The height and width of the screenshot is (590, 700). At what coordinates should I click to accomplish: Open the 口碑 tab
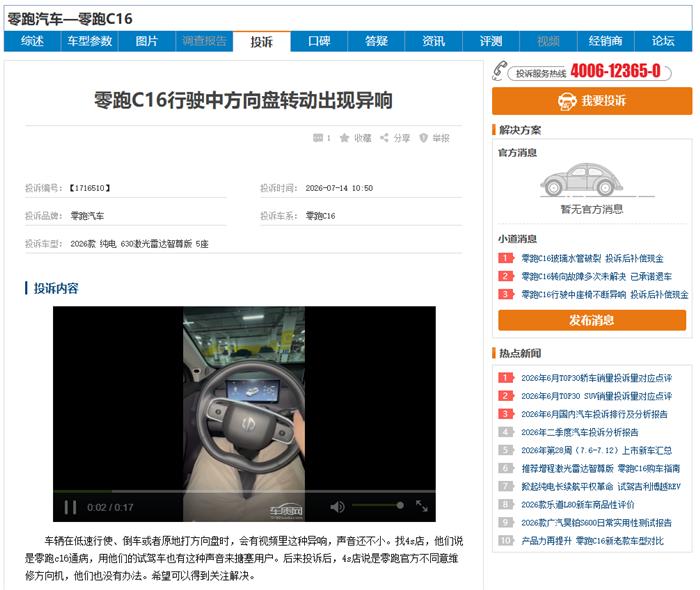point(319,42)
